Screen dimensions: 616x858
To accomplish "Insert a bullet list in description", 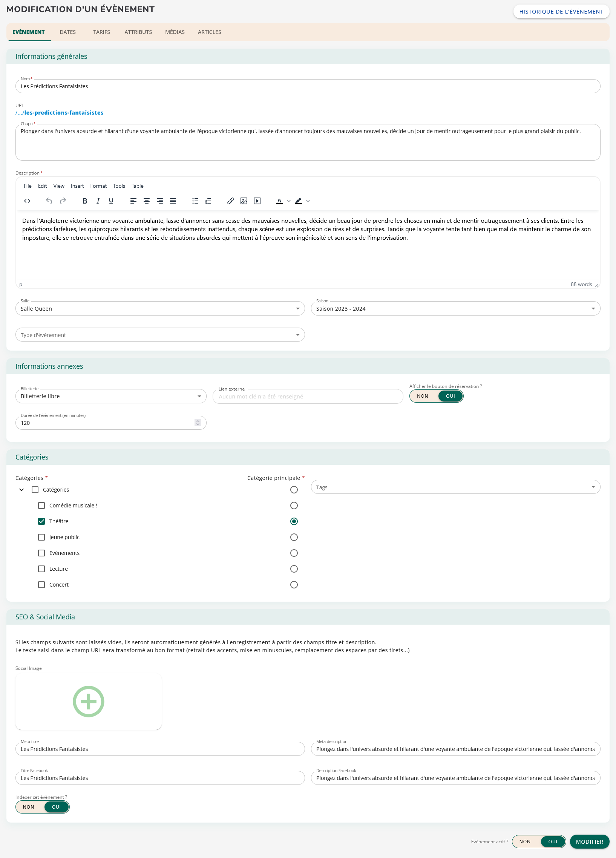I will click(x=195, y=201).
